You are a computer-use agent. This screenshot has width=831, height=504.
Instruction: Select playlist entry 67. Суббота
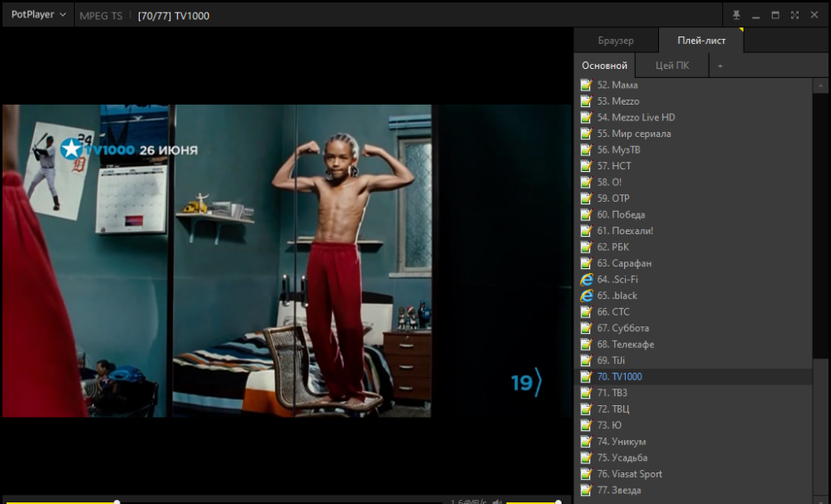[693, 328]
